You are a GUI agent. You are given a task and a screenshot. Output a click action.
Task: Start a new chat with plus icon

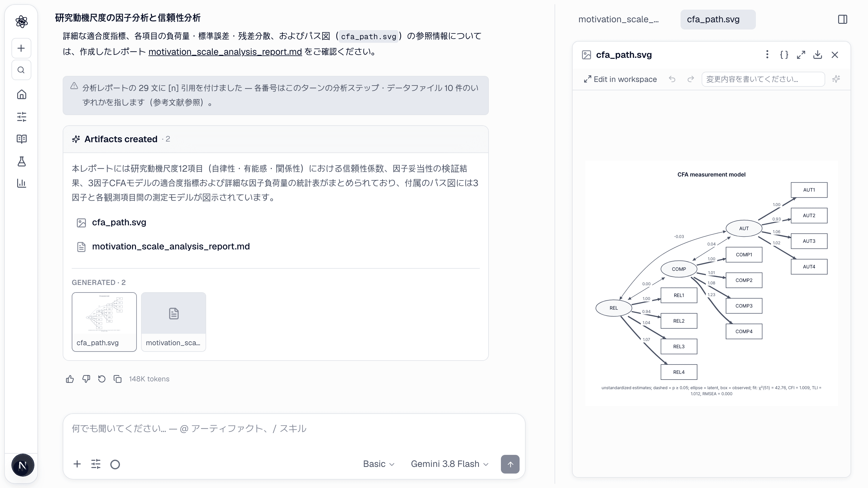pos(21,48)
